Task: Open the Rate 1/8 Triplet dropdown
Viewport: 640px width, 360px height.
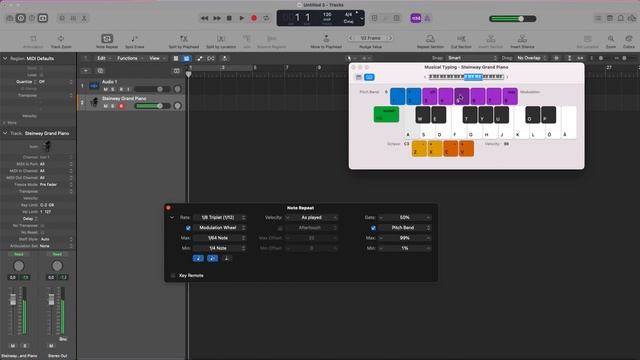Action: click(x=220, y=218)
